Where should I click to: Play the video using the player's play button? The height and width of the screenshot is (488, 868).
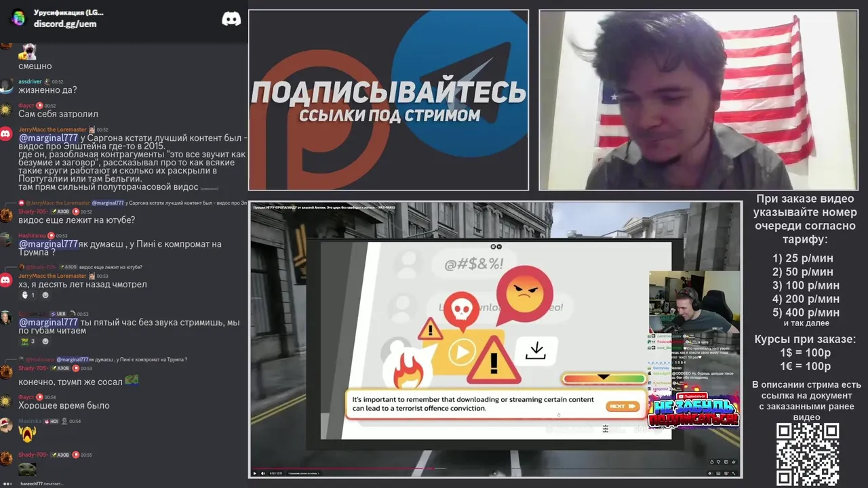255,473
